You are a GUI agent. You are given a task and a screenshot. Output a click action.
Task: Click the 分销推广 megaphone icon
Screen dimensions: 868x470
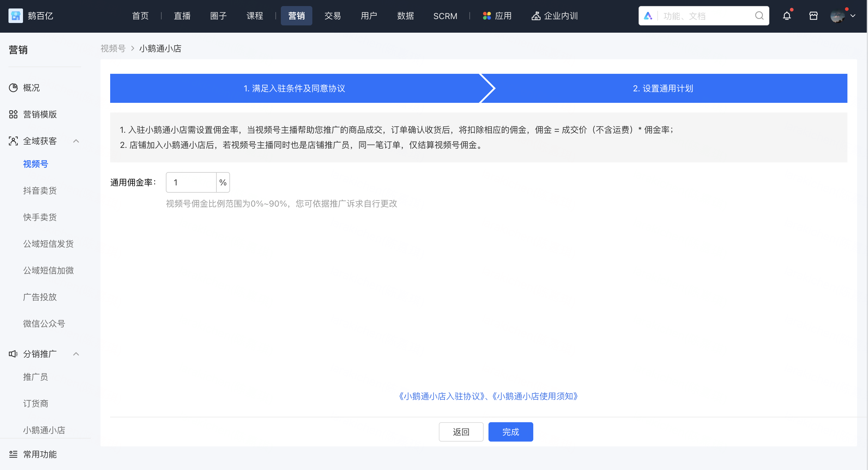point(13,354)
